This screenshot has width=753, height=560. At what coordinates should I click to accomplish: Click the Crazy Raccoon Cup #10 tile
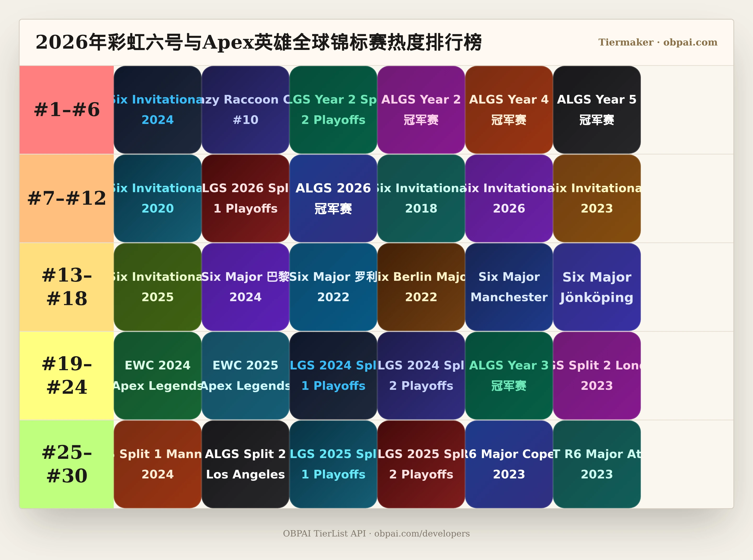pyautogui.click(x=246, y=110)
